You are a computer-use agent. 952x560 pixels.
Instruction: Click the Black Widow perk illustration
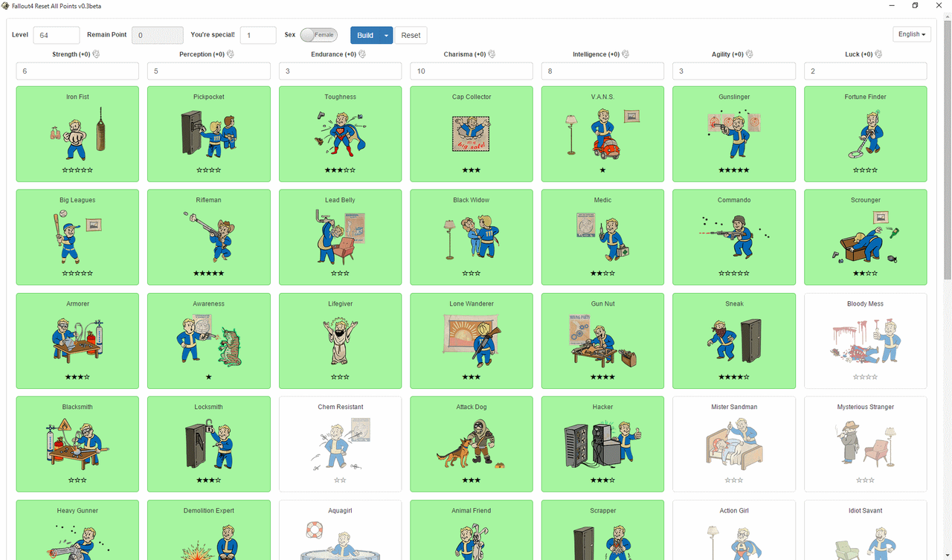click(472, 237)
